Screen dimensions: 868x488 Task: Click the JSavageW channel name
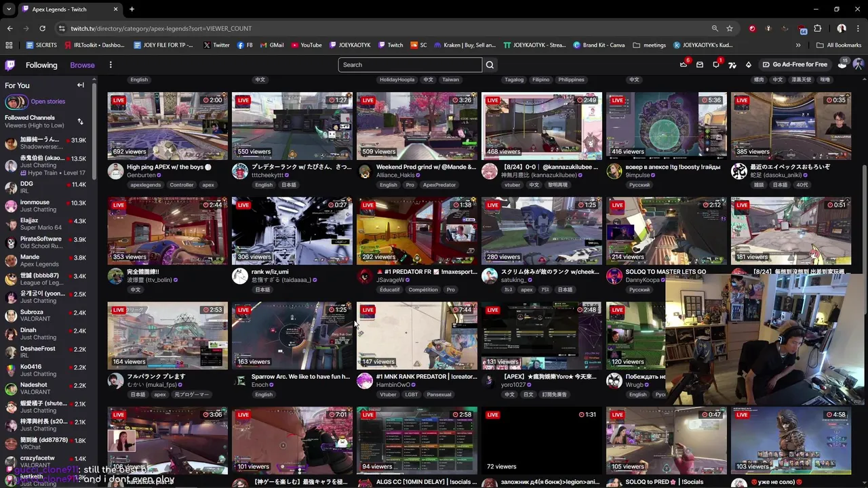tap(390, 280)
